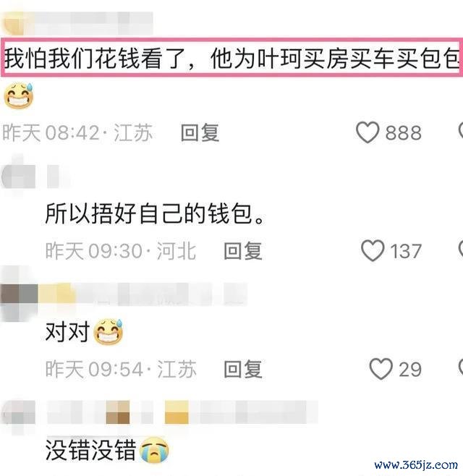463x476 pixels.
Task: Select the comment 所以捂好自己的钱包
Action: (155, 213)
